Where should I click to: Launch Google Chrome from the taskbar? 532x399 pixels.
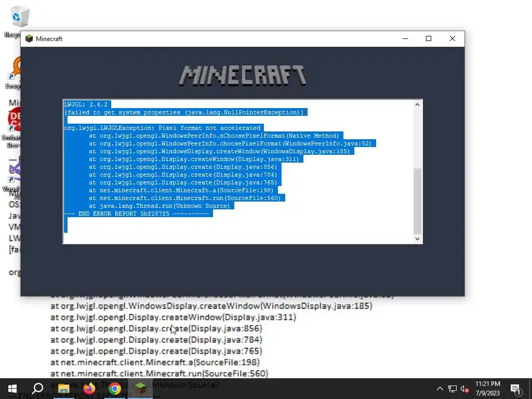(115, 389)
